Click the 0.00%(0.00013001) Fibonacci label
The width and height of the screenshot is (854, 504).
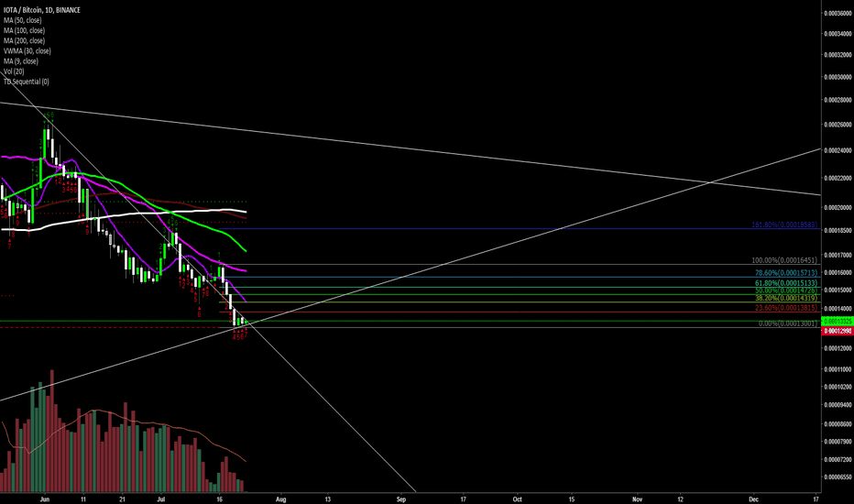pyautogui.click(x=787, y=323)
